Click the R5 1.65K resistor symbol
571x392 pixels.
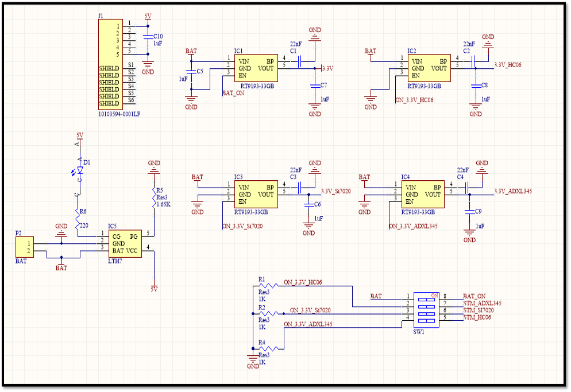[154, 197]
